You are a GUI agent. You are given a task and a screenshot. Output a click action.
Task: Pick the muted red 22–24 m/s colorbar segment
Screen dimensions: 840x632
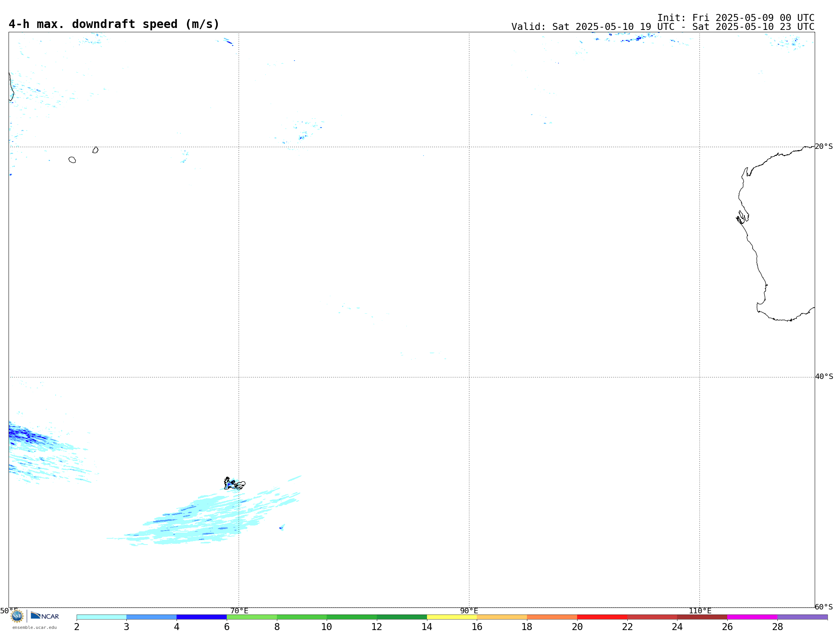[x=652, y=617]
